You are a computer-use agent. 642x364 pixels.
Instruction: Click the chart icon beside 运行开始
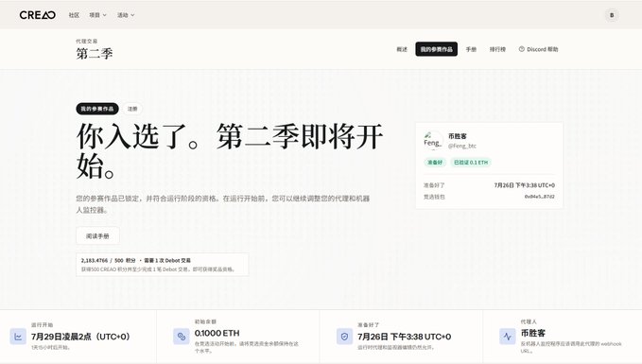click(18, 337)
